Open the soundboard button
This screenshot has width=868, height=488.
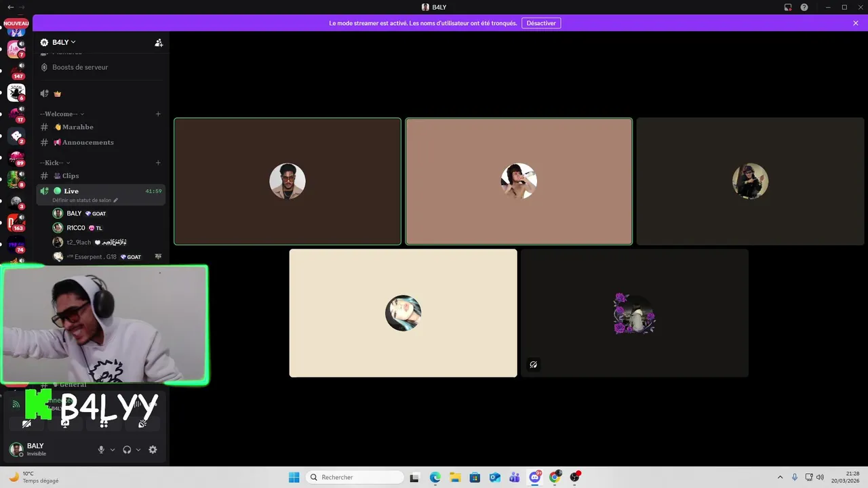(142, 424)
